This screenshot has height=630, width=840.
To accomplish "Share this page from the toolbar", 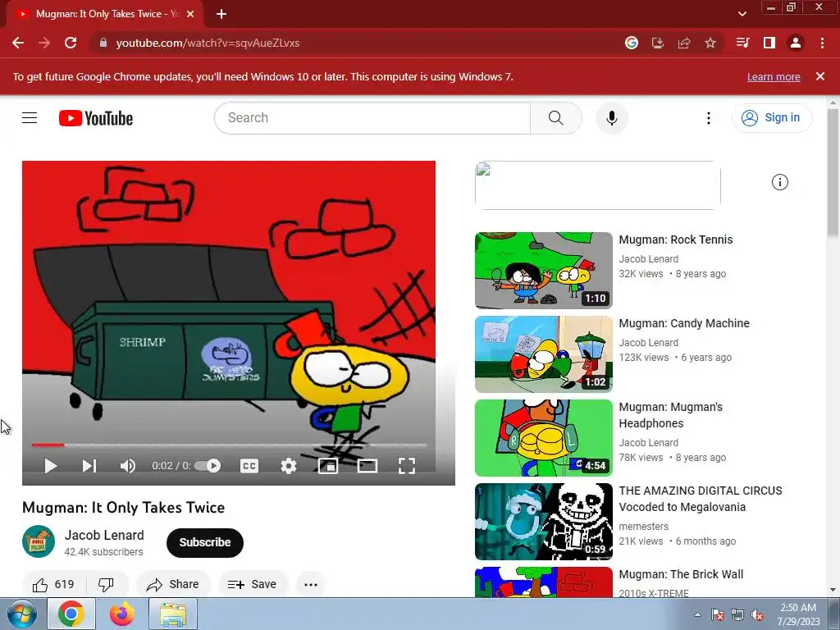I will coord(684,43).
